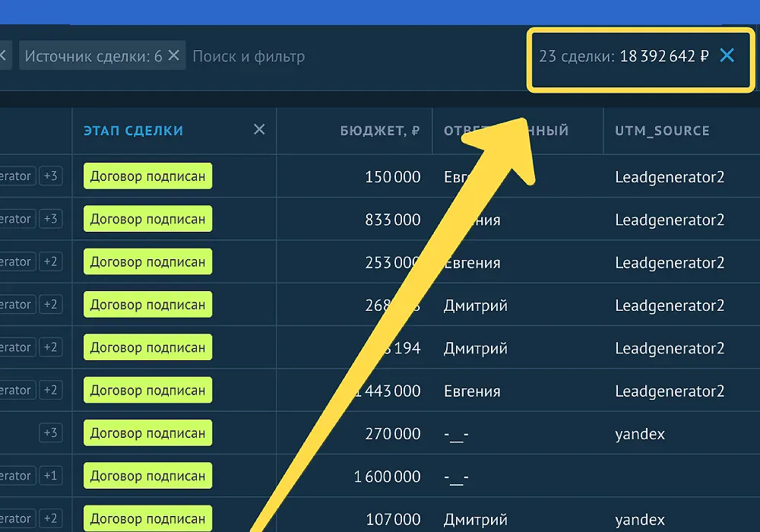Click the tag chip left of '+3' in the 150 000 row

(17, 176)
